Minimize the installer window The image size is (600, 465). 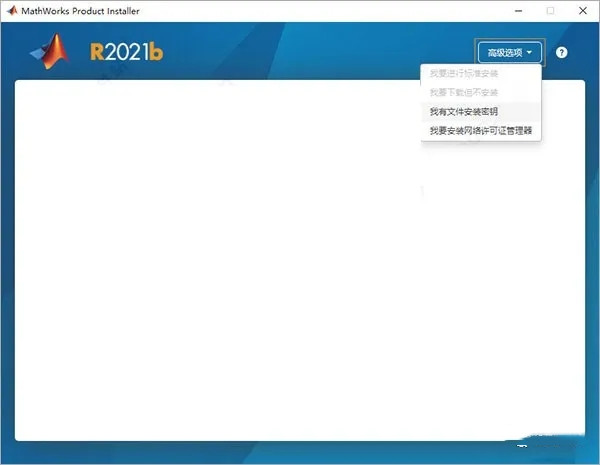[x=518, y=11]
